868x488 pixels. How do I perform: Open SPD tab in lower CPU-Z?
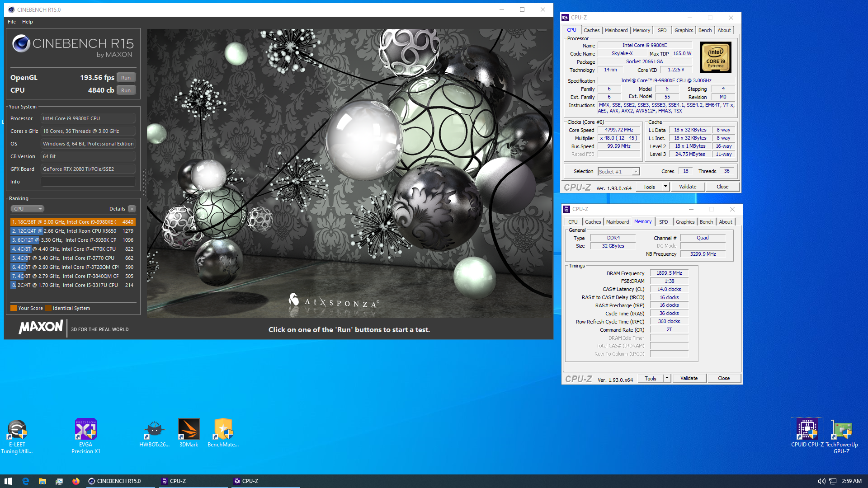click(663, 222)
